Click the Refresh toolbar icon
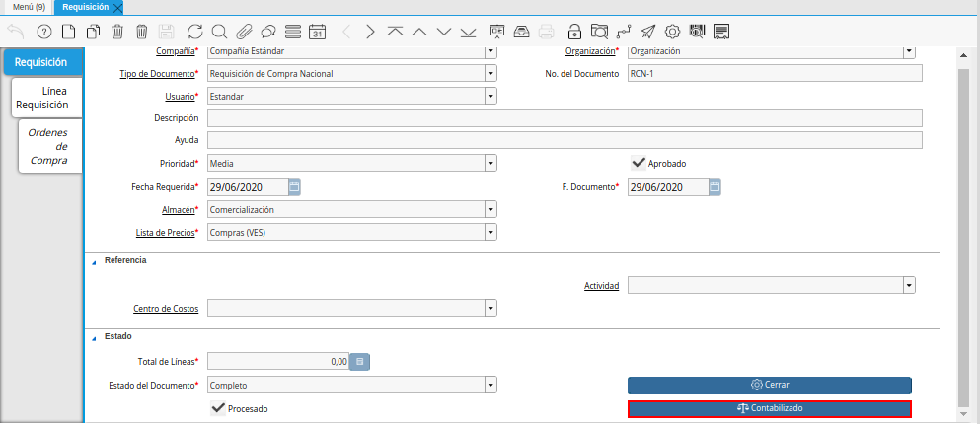The height and width of the screenshot is (424, 980). [194, 32]
